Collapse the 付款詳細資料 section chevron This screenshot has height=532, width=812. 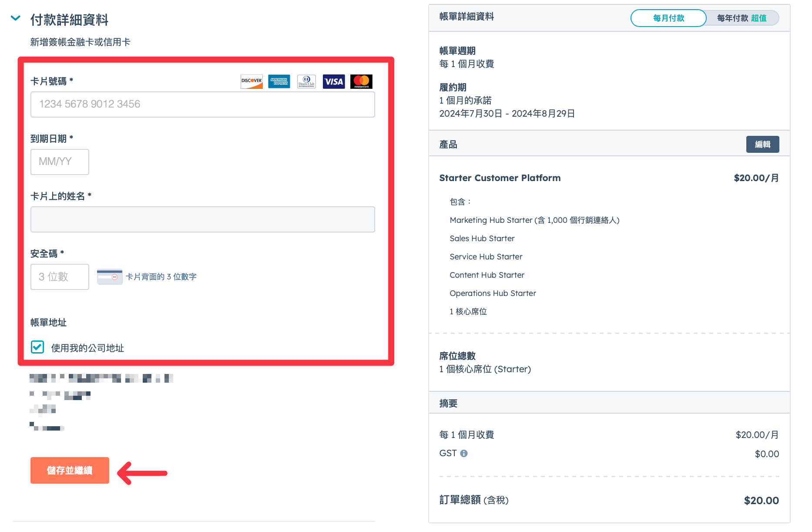point(16,18)
